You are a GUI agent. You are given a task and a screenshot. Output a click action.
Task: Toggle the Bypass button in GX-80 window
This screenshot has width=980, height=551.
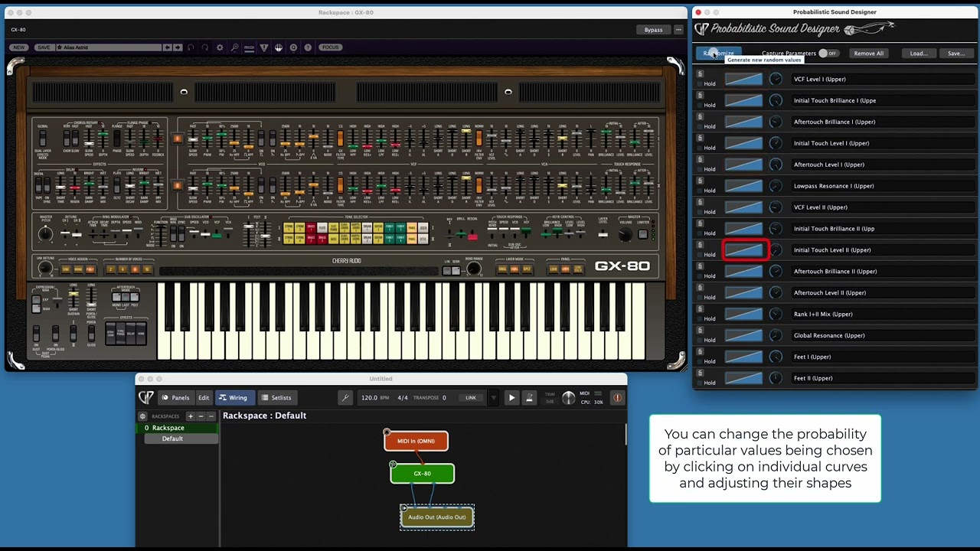[x=653, y=30]
